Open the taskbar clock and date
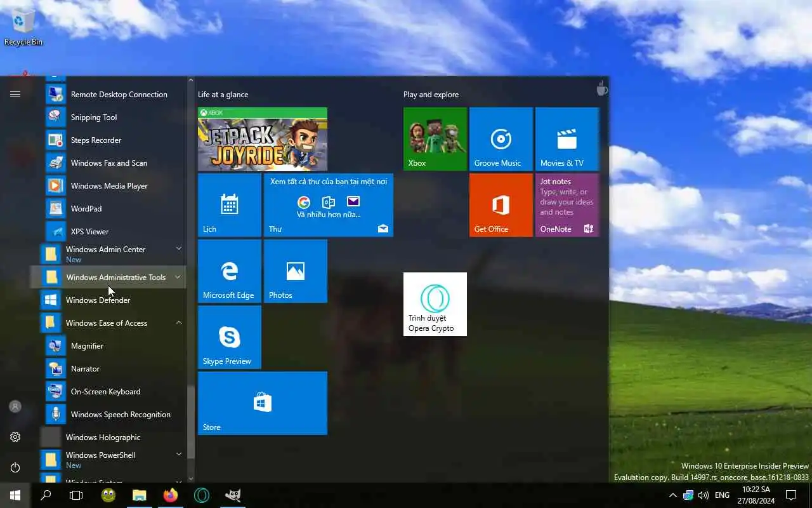 [x=756, y=495]
